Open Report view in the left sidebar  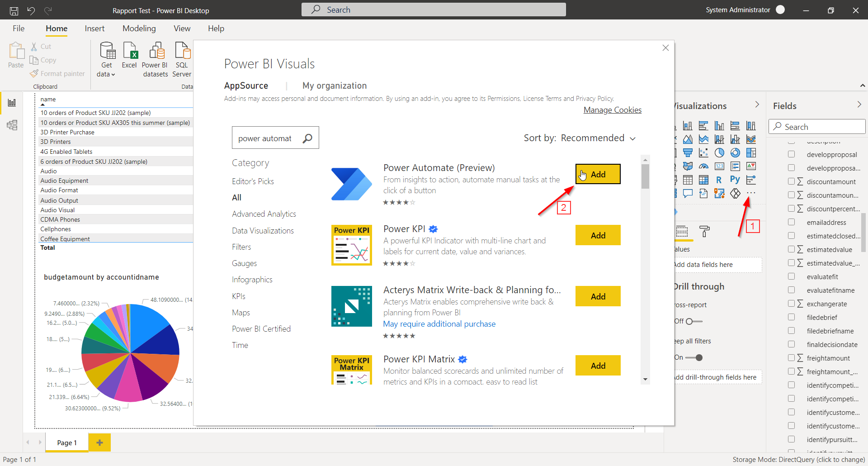(x=12, y=102)
